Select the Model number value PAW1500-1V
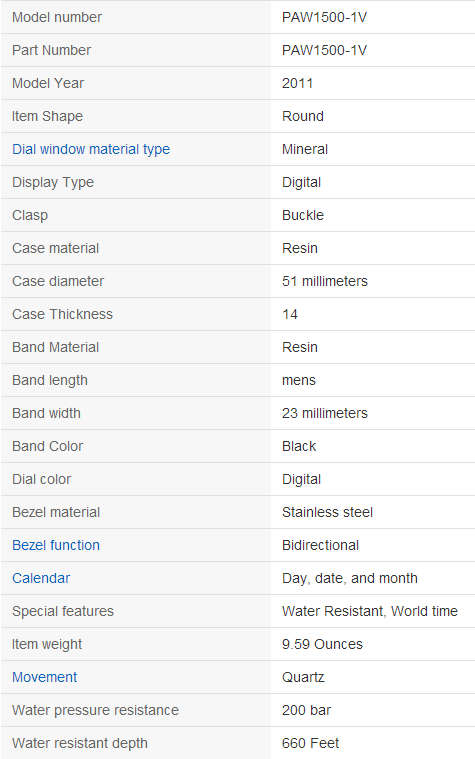475x759 pixels. point(324,17)
